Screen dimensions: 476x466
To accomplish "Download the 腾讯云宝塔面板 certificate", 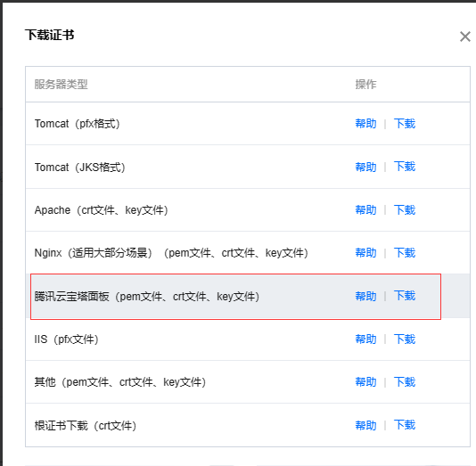I will click(405, 296).
